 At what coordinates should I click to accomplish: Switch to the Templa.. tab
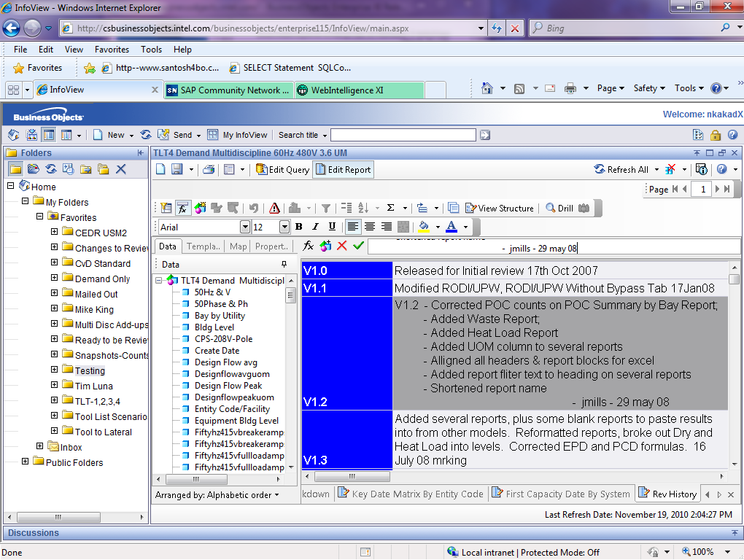tap(203, 246)
